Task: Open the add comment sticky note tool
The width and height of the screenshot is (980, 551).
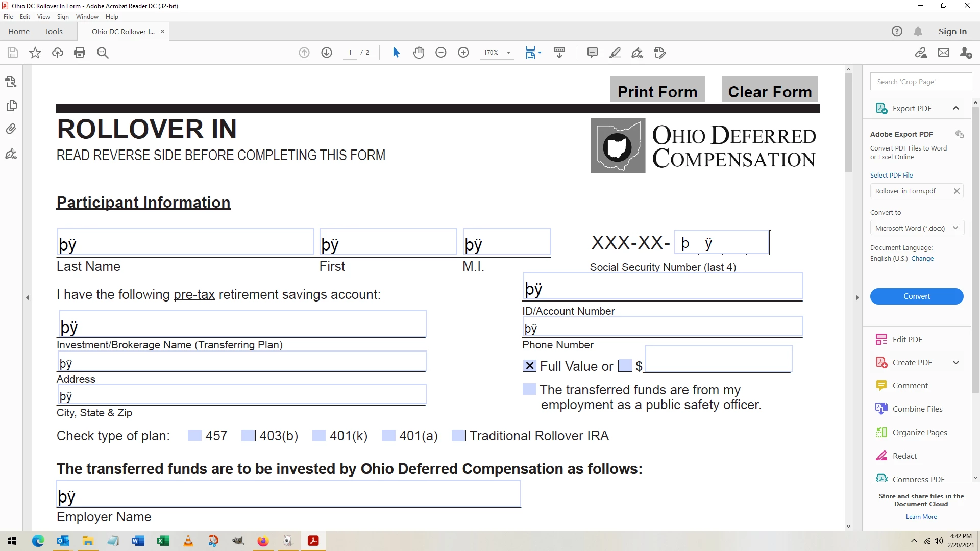Action: (x=592, y=53)
